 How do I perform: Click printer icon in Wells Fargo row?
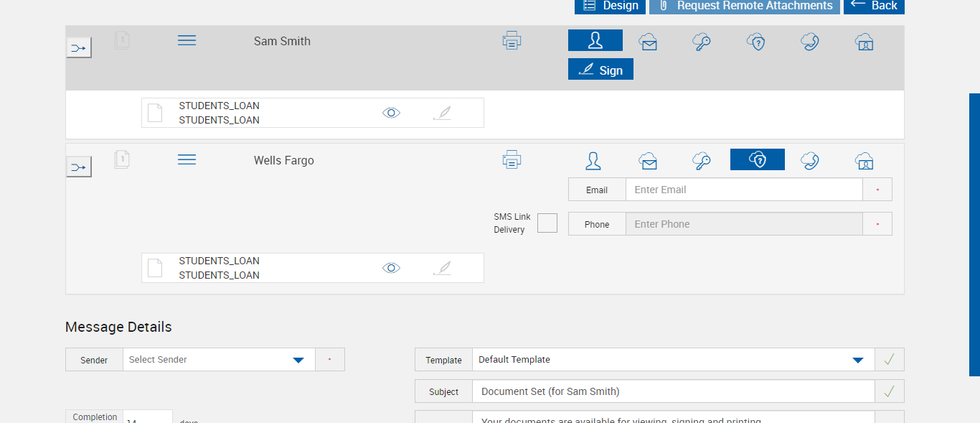(x=512, y=159)
